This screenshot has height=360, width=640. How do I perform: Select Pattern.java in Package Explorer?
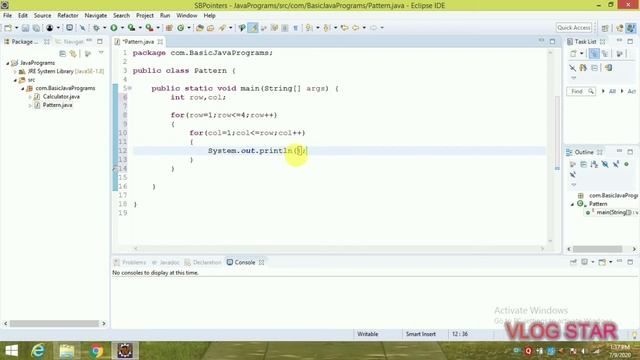coord(57,105)
